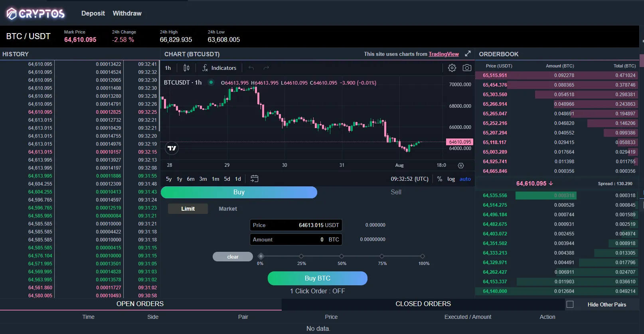Click the Buy BTC button
Screen dimensions: 644x334
pyautogui.click(x=318, y=278)
